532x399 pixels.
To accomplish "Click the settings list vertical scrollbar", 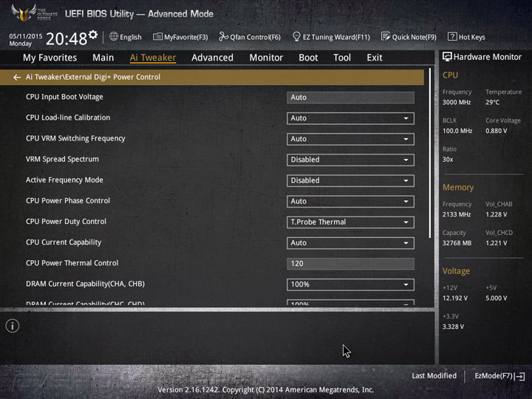I will click(x=430, y=153).
